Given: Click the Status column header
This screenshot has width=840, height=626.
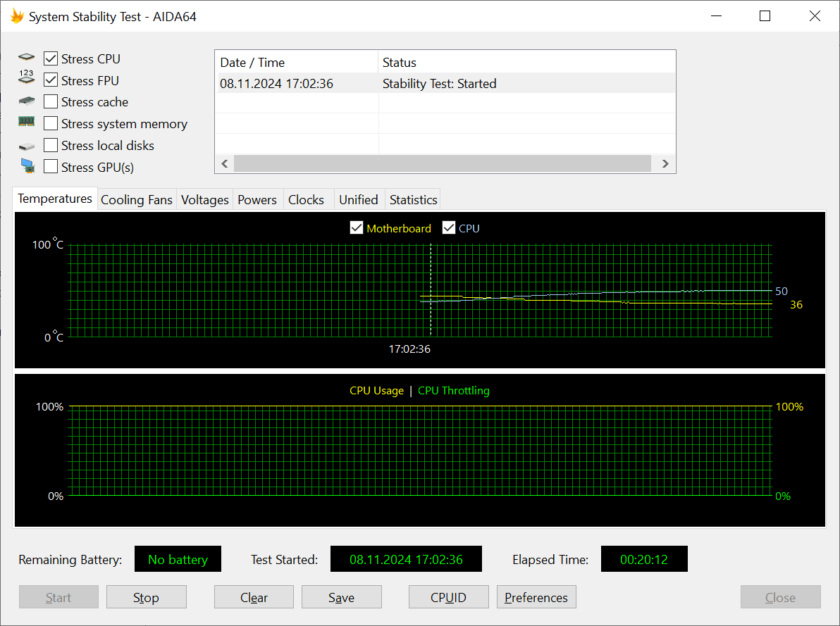Looking at the screenshot, I should pyautogui.click(x=526, y=62).
